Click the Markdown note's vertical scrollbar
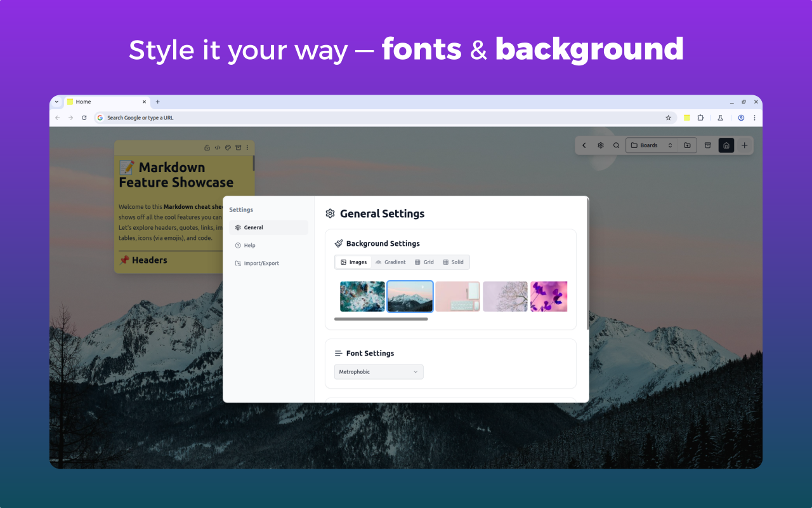The height and width of the screenshot is (508, 812). pos(254,163)
